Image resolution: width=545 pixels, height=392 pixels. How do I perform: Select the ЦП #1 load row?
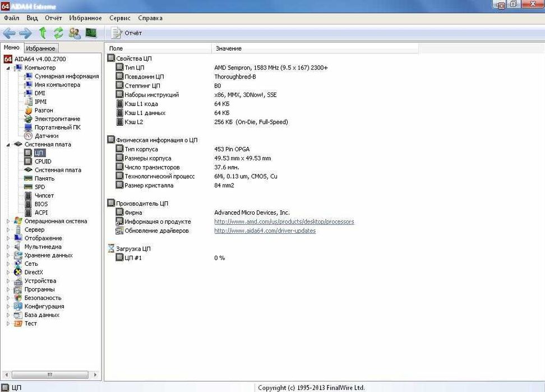170,258
